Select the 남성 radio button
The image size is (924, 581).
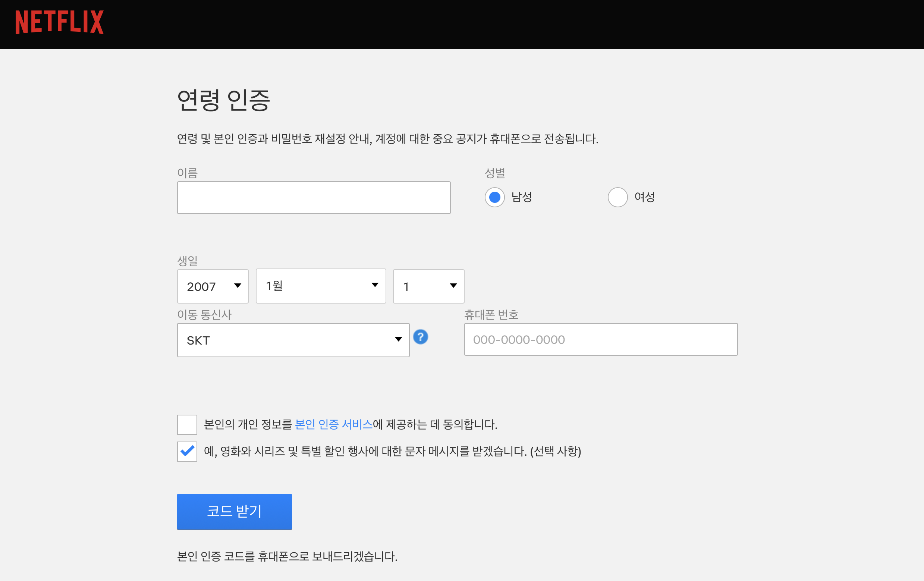(494, 197)
